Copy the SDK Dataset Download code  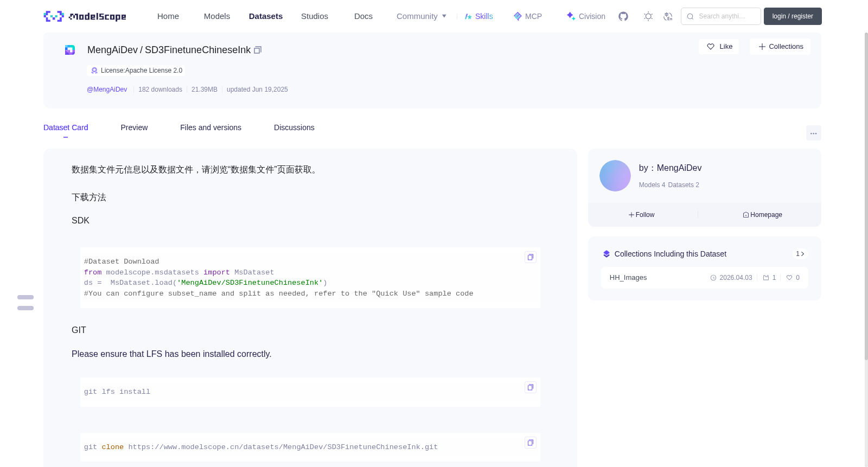[x=531, y=257]
